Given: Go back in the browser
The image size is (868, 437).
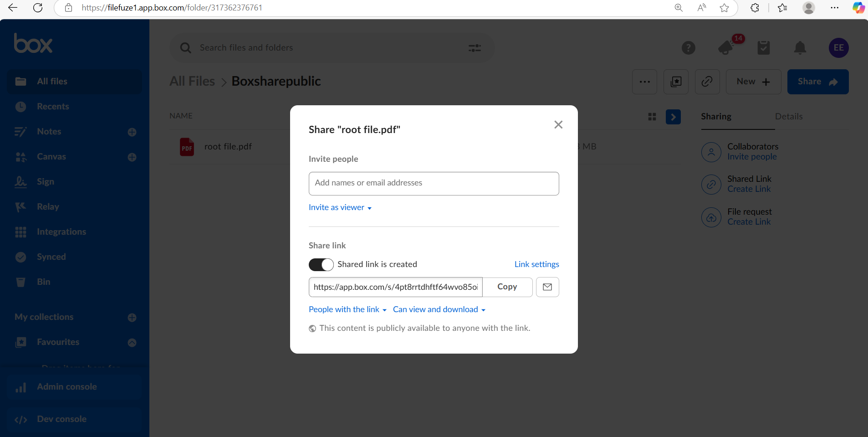Looking at the screenshot, I should tap(13, 8).
